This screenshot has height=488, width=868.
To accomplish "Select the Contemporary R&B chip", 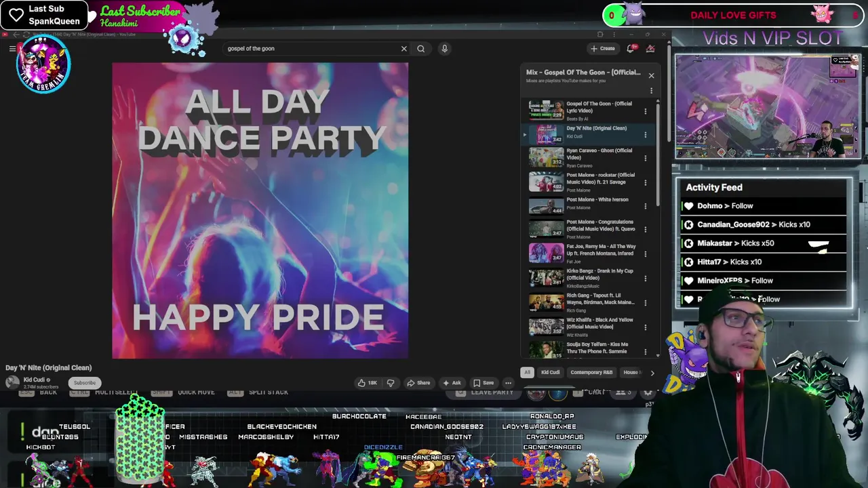I will pos(591,372).
